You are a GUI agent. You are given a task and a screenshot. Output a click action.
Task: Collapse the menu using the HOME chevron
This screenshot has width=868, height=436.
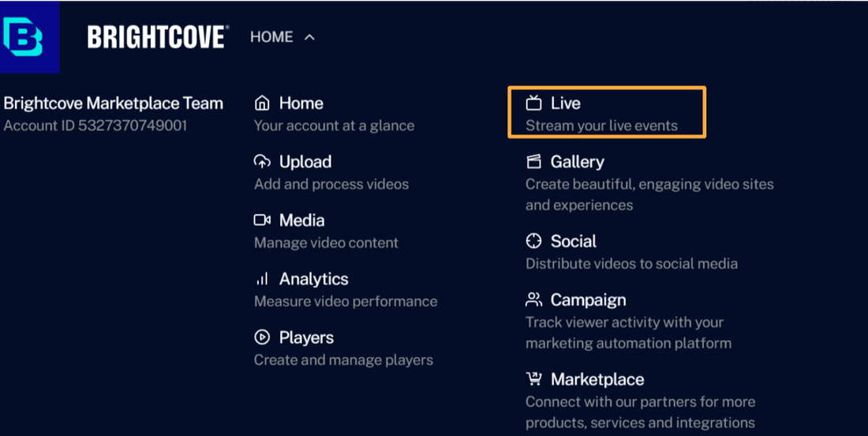tap(309, 37)
